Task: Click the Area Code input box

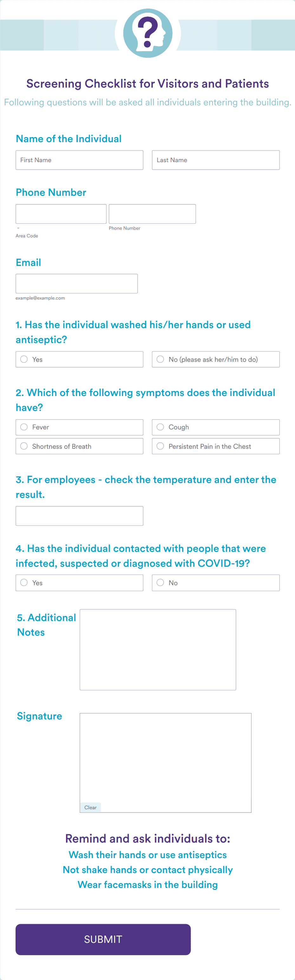Action: click(x=61, y=214)
